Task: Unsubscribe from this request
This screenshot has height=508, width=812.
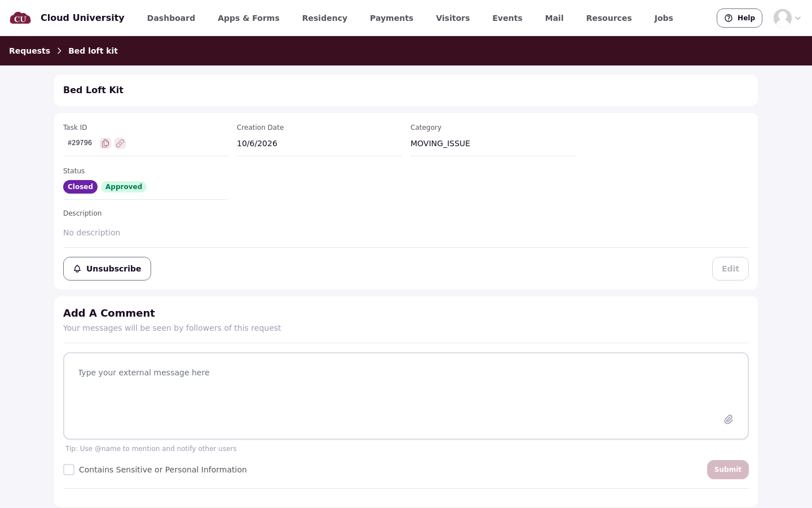Action: [107, 269]
